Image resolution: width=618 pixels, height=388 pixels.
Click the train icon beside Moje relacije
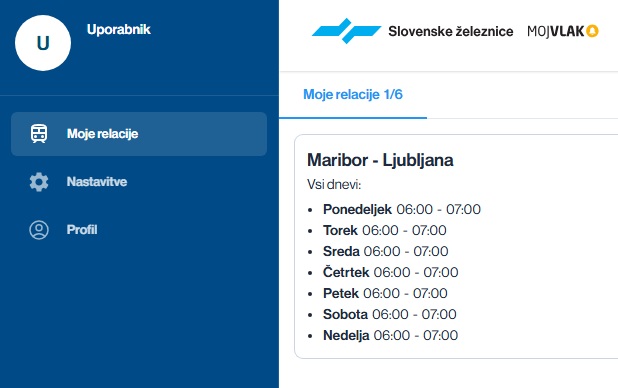pos(39,134)
